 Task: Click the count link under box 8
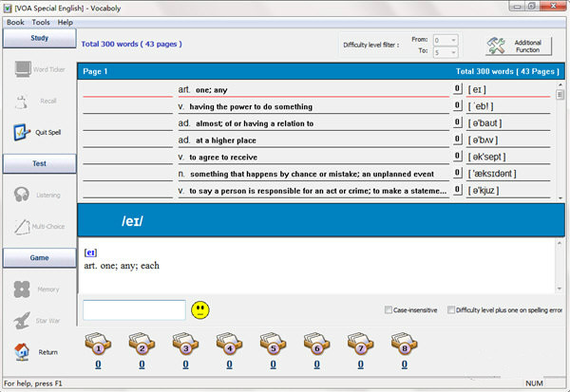[405, 364]
